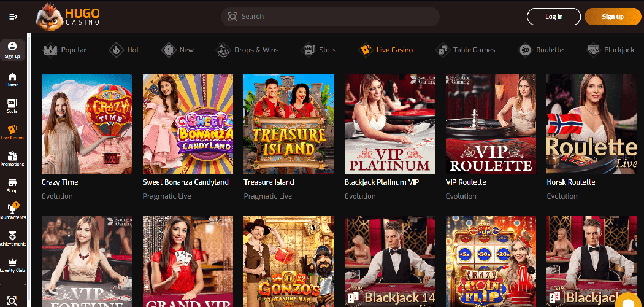Launch the Treasure Island game tile
This screenshot has width=644, height=307.
[x=289, y=123]
